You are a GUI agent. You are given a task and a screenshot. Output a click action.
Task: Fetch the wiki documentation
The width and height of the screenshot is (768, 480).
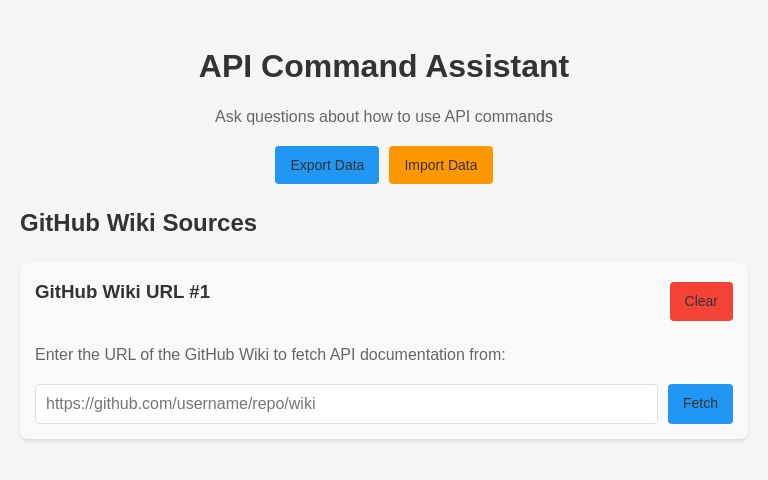(700, 403)
